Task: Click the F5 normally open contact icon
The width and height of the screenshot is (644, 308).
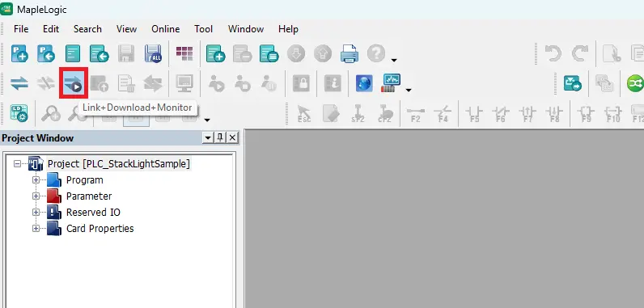Action: (x=474, y=113)
